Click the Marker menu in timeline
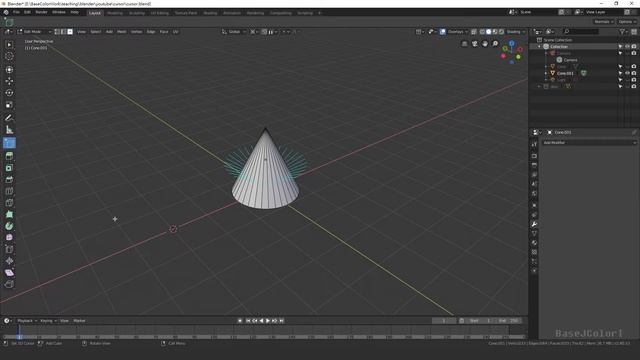 pyautogui.click(x=79, y=321)
